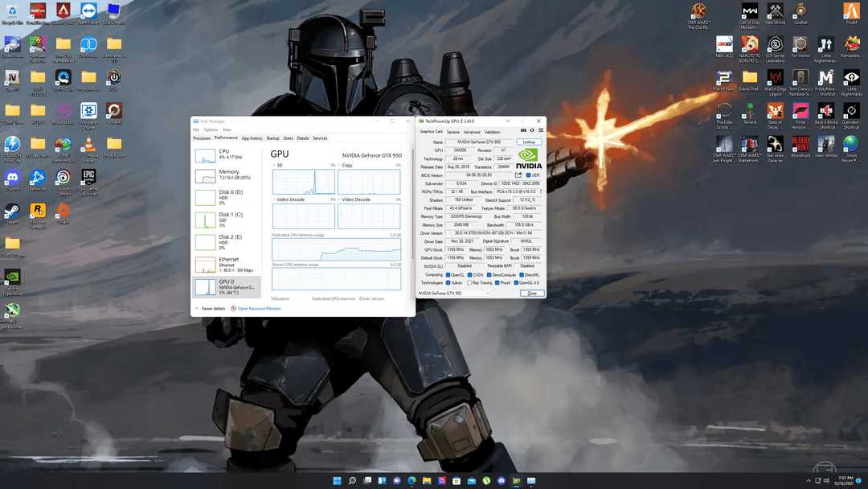Open the Discord desktop shortcut
This screenshot has width=868, height=489.
[x=12, y=180]
